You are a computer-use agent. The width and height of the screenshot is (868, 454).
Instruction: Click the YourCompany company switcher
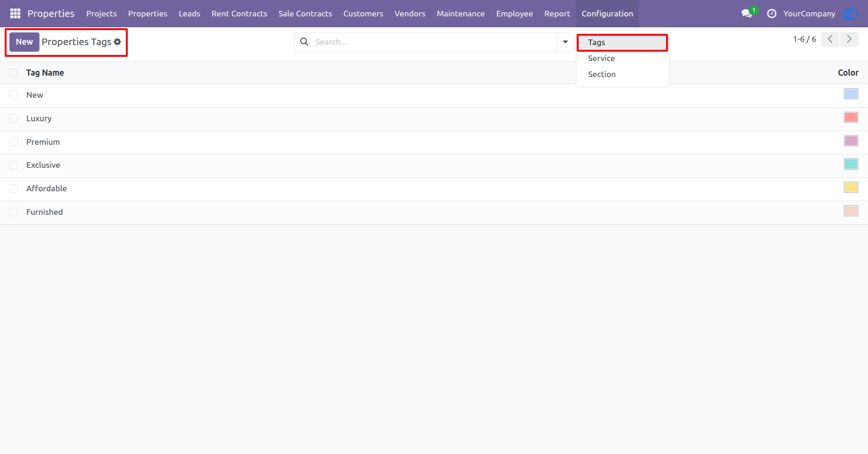click(809, 14)
